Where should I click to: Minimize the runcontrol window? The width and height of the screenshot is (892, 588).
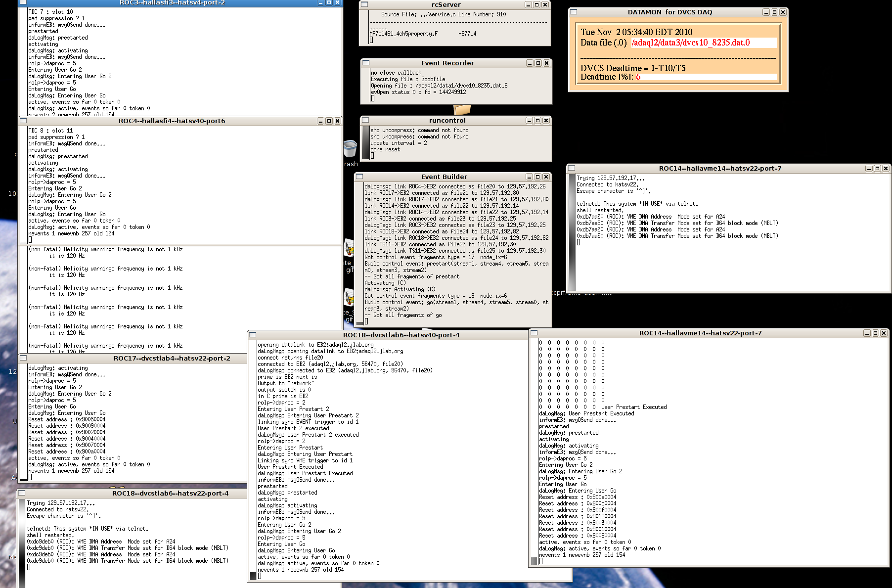529,120
